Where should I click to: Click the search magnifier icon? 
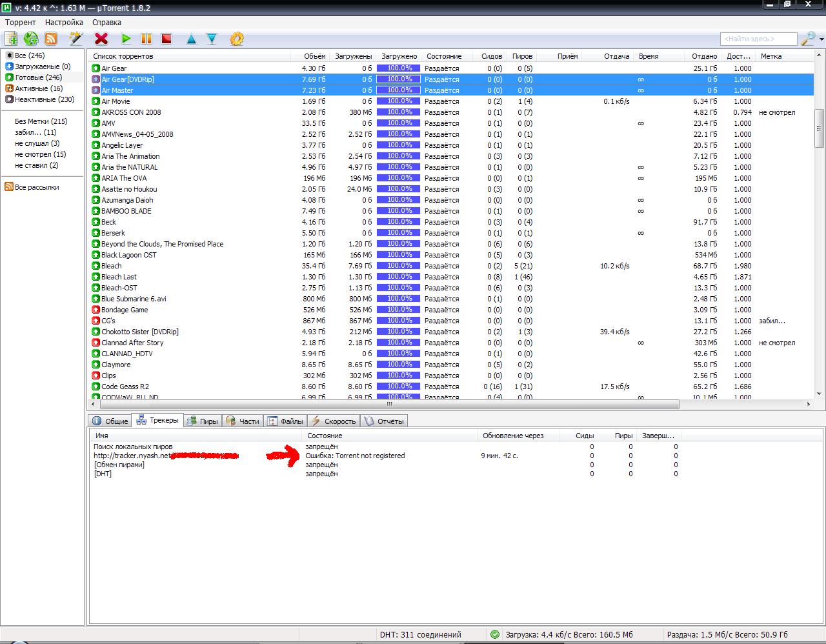(807, 39)
